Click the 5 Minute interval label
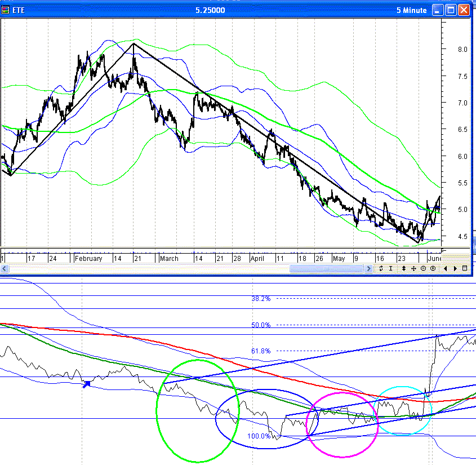476x465 pixels. click(412, 10)
